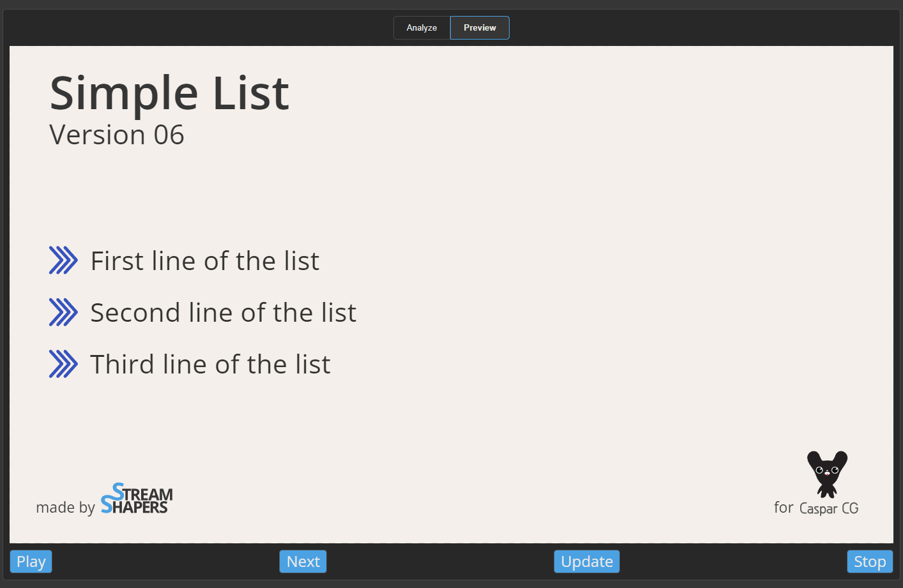903x588 pixels.
Task: Select the Preview tab
Action: [x=480, y=28]
